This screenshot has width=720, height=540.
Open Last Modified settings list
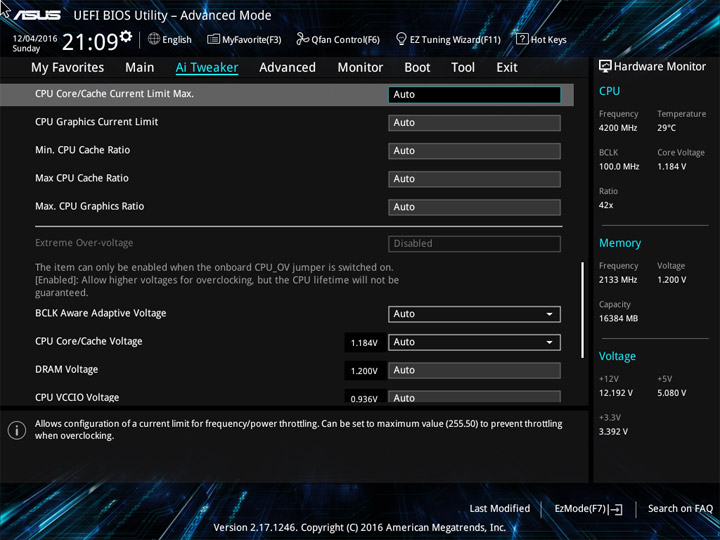(x=500, y=508)
